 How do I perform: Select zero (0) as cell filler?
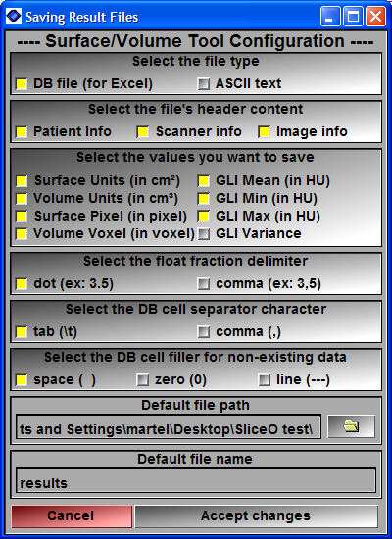[x=143, y=380]
